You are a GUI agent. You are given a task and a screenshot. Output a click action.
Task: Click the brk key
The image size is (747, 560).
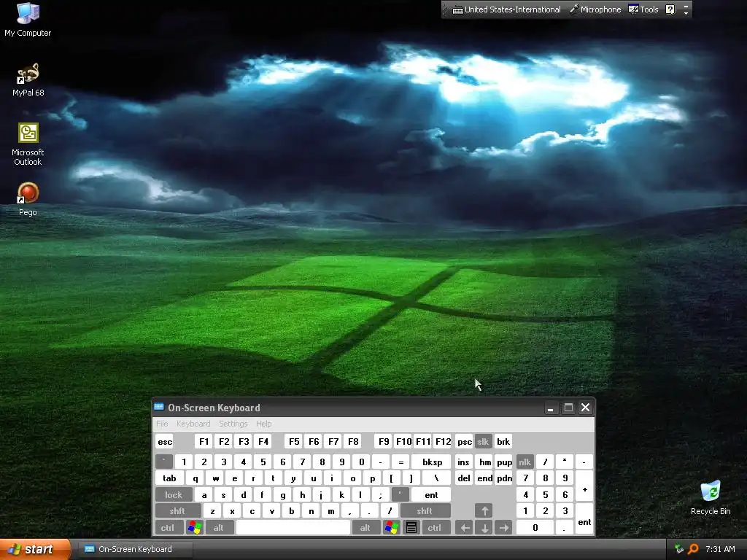point(503,441)
